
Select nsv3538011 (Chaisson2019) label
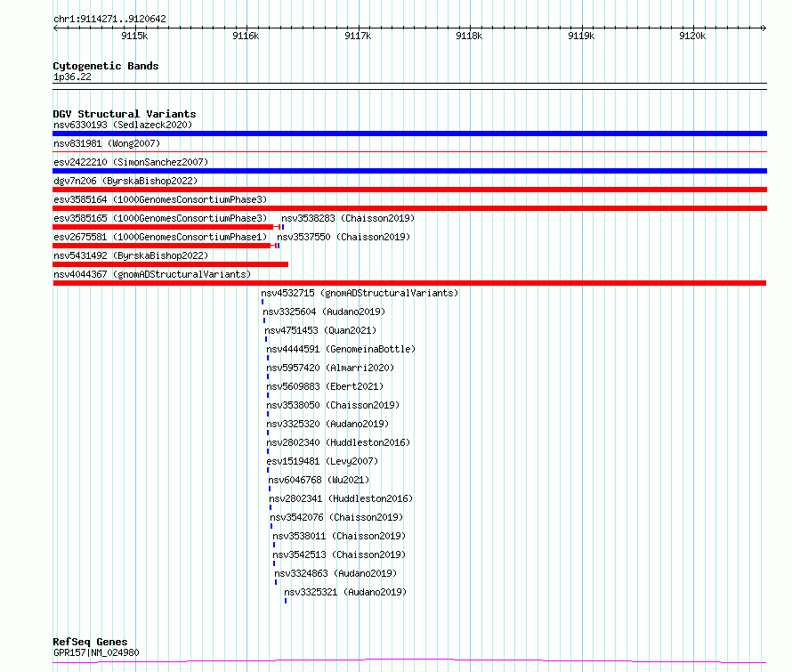coord(339,536)
